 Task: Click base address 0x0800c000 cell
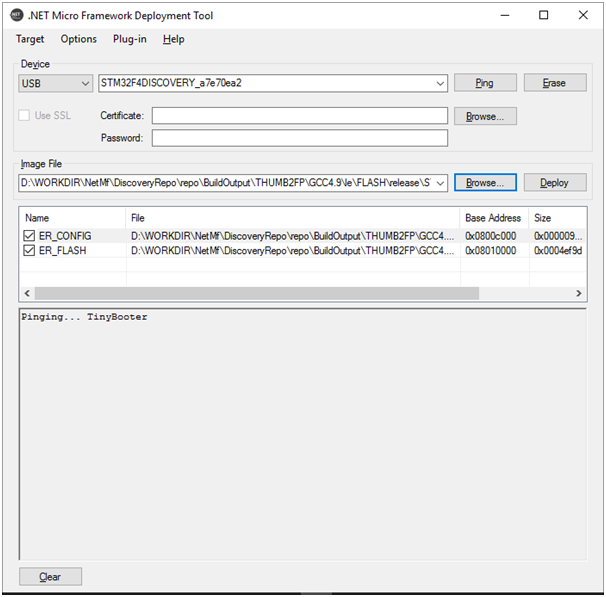click(490, 236)
